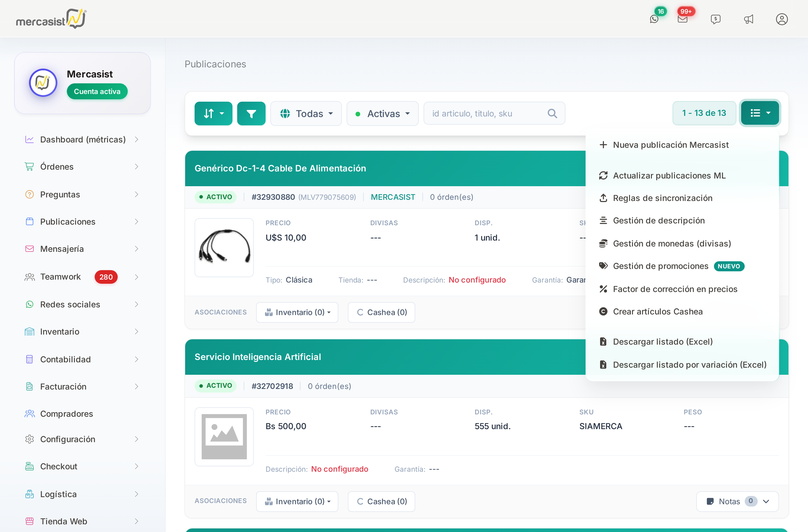The width and height of the screenshot is (808, 532).
Task: Click the Mensajería envelope icon
Action: (x=30, y=249)
